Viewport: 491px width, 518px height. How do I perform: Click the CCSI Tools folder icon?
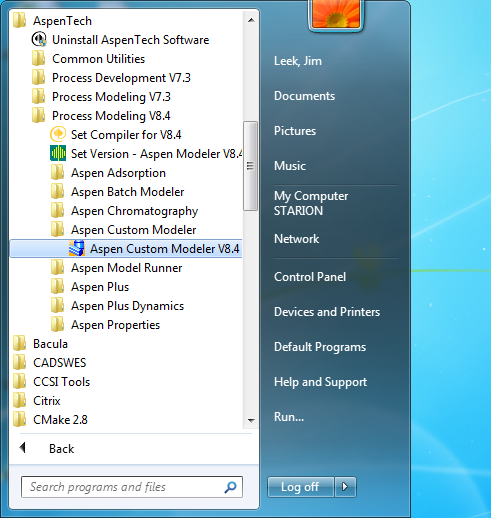(20, 381)
